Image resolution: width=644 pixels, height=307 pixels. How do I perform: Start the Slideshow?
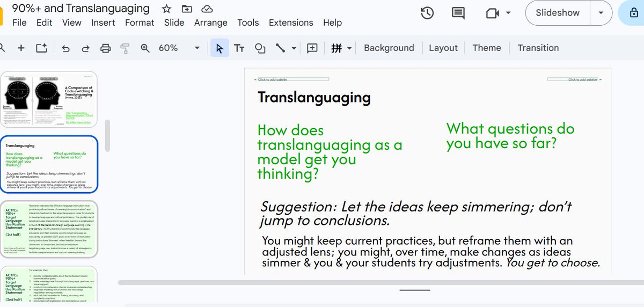point(558,13)
